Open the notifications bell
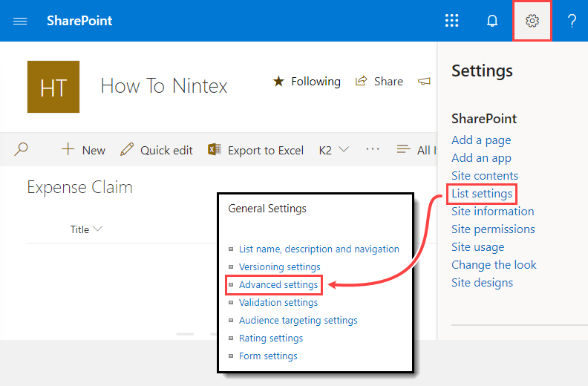Screen dimensions: 588x386 pyautogui.click(x=492, y=21)
